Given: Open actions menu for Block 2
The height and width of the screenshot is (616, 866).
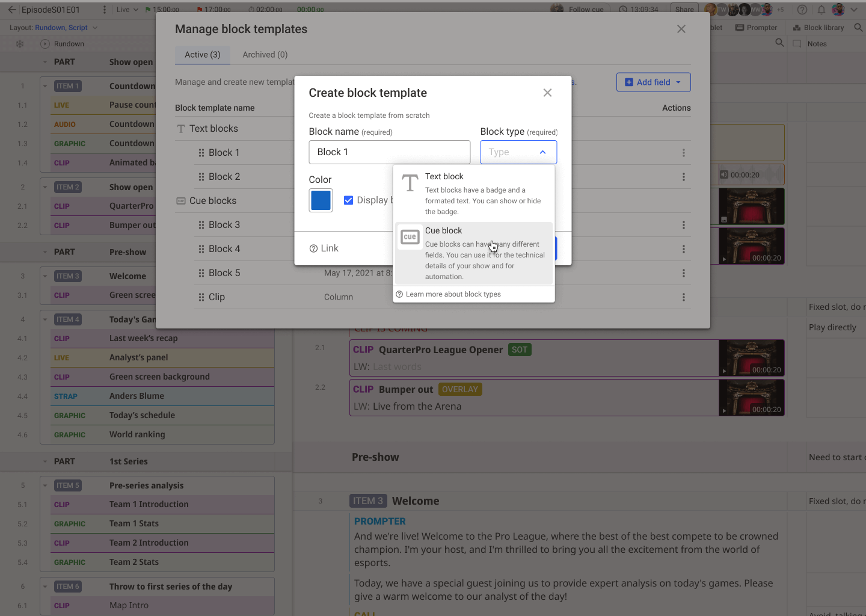Looking at the screenshot, I should (x=684, y=177).
